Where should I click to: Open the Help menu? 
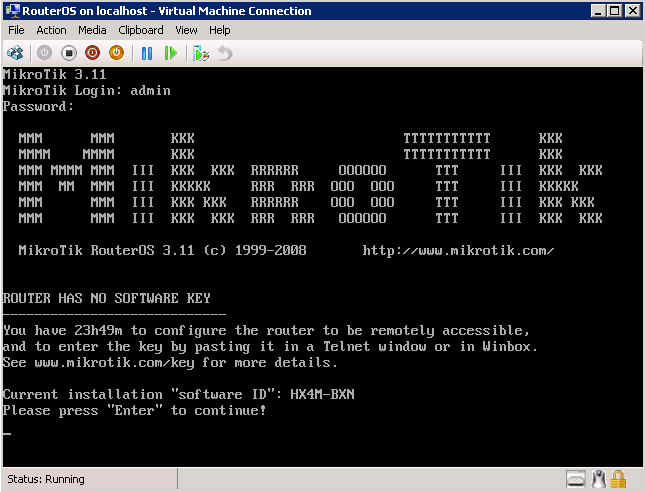[219, 30]
